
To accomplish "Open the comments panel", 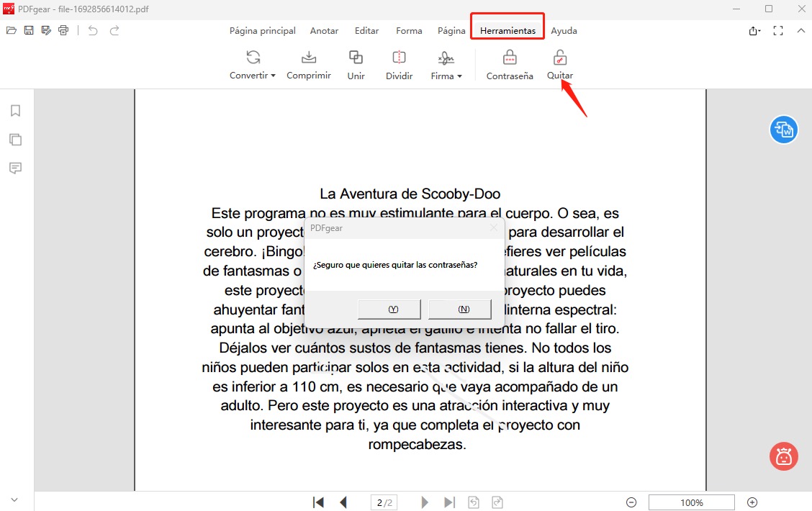I will pyautogui.click(x=16, y=168).
